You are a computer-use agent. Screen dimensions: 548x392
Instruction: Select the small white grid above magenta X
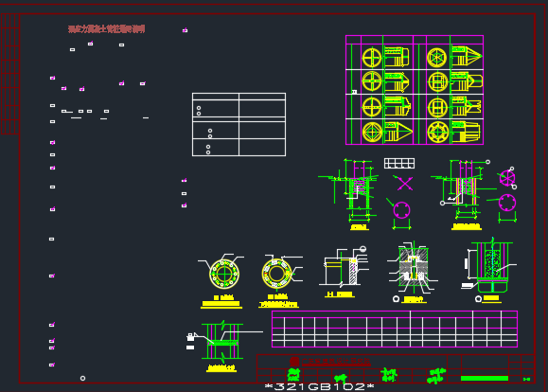click(399, 163)
